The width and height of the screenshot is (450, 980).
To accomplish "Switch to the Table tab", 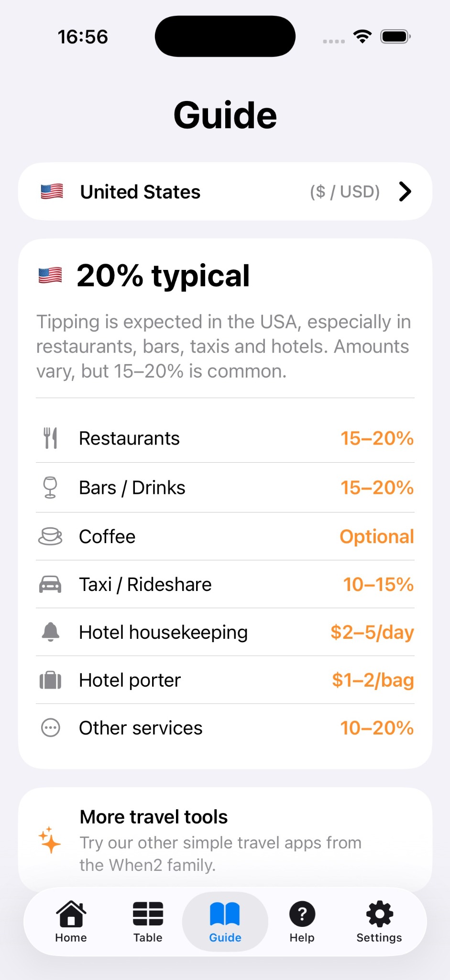I will [x=148, y=922].
